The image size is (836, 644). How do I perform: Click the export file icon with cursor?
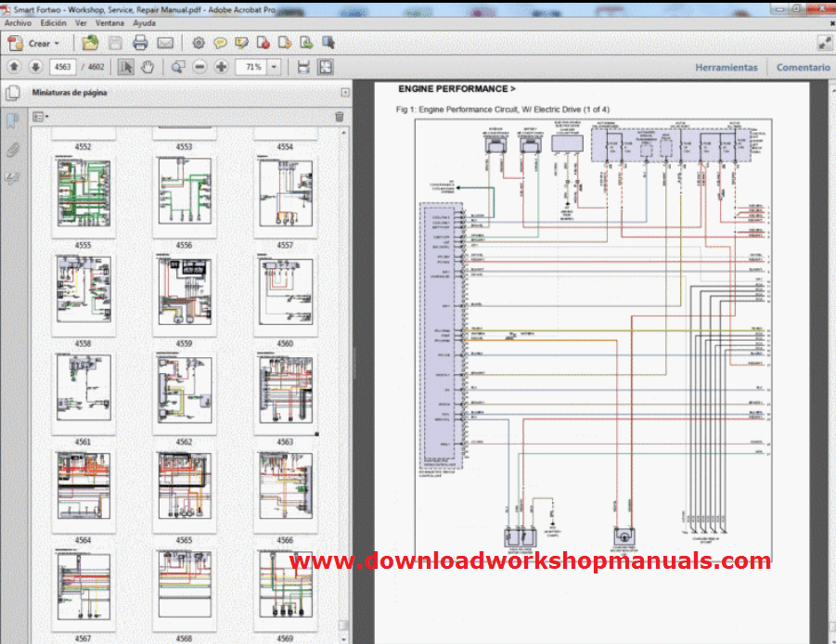tap(328, 44)
